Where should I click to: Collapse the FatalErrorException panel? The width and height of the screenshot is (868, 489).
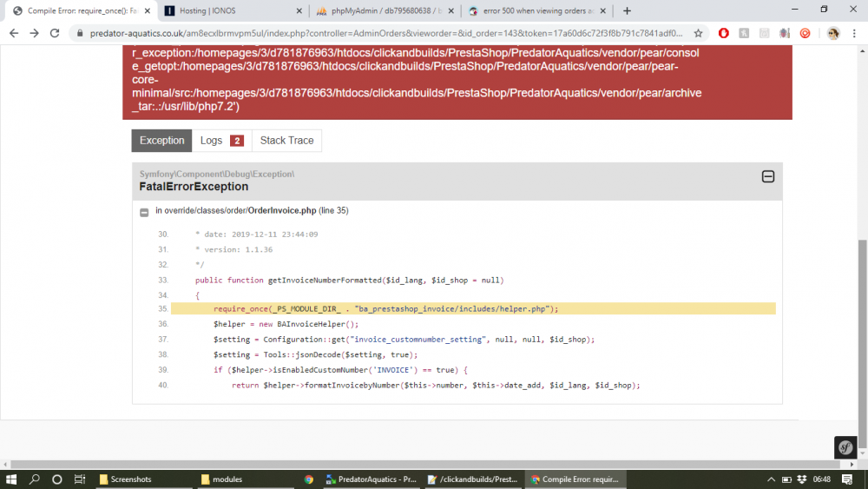[768, 176]
